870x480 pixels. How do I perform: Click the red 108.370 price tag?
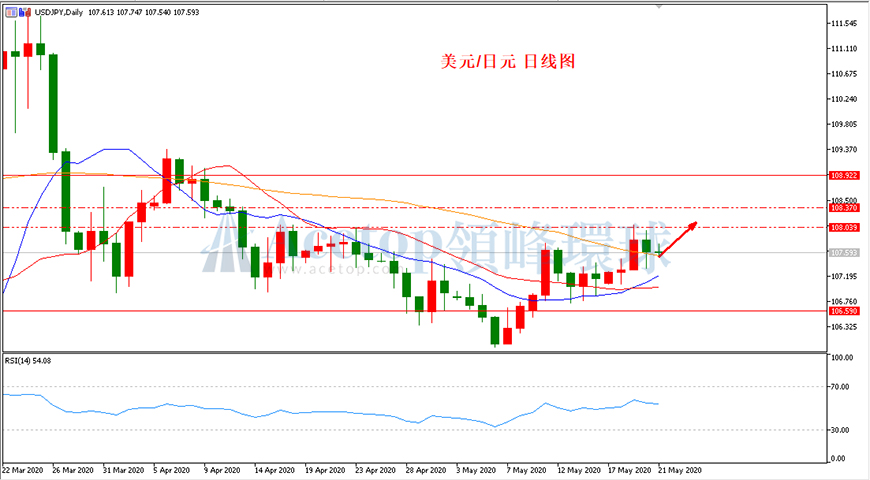844,208
